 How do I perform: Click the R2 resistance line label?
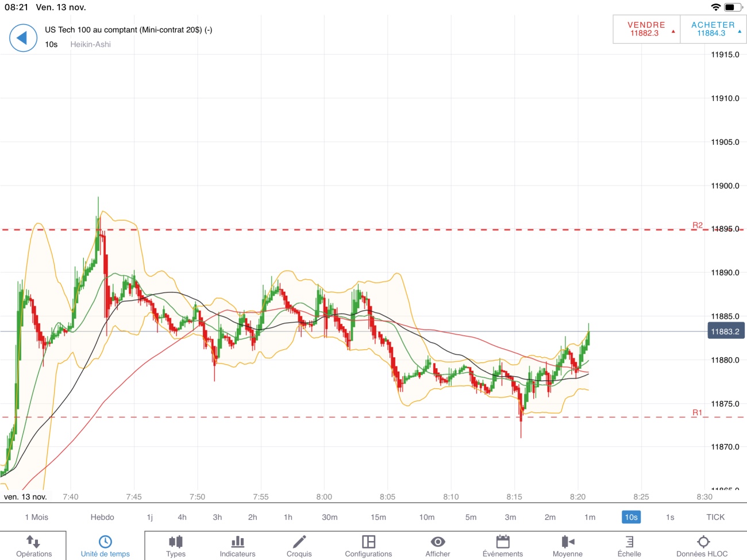698,225
